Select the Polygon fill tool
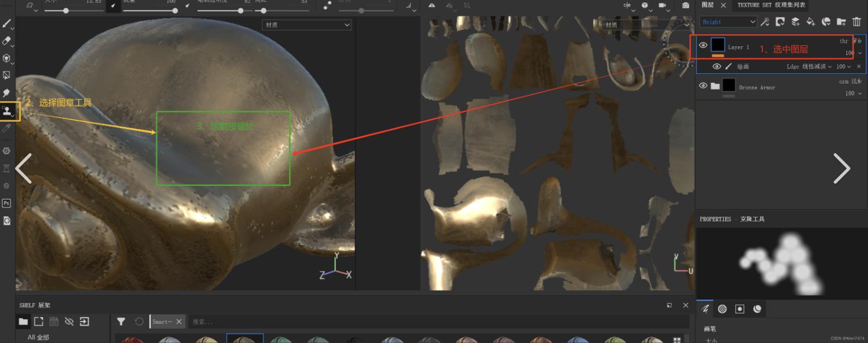The height and width of the screenshot is (343, 868). 7,75
